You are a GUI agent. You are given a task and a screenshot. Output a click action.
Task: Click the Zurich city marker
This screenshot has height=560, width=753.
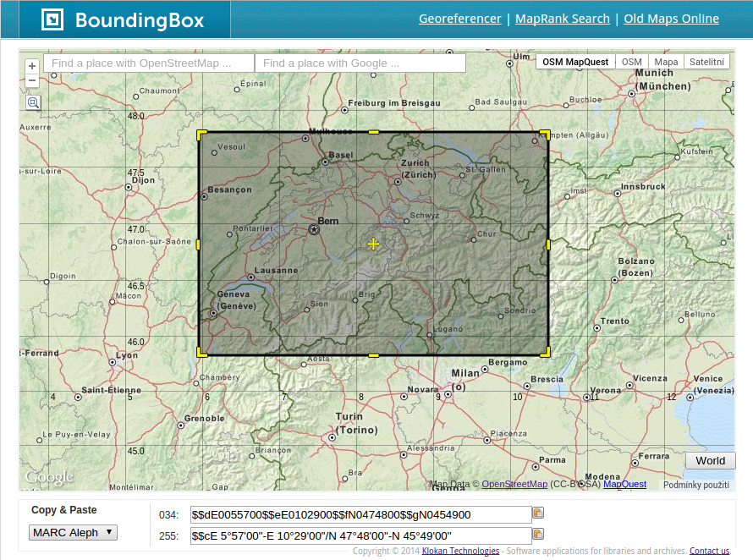click(398, 182)
